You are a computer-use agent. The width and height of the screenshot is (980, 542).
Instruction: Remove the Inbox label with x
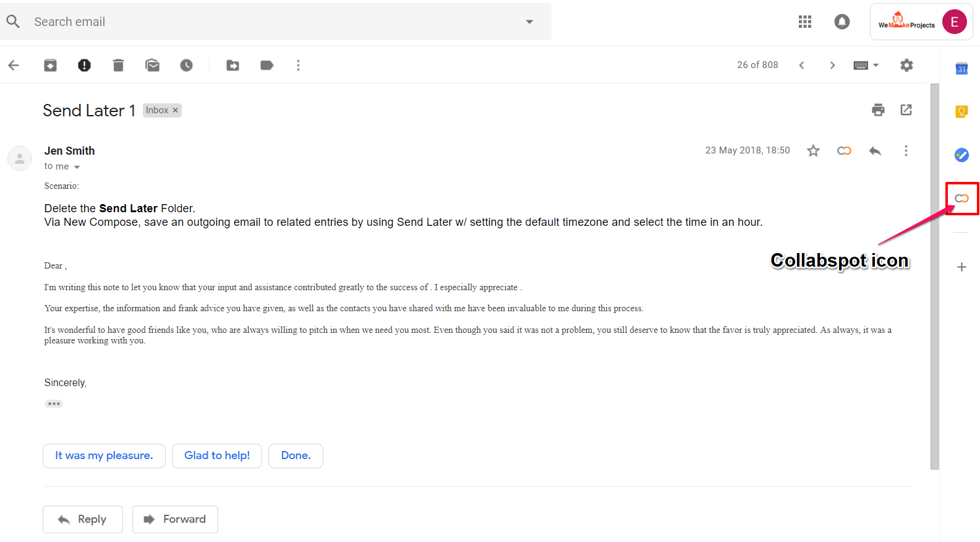coord(176,110)
